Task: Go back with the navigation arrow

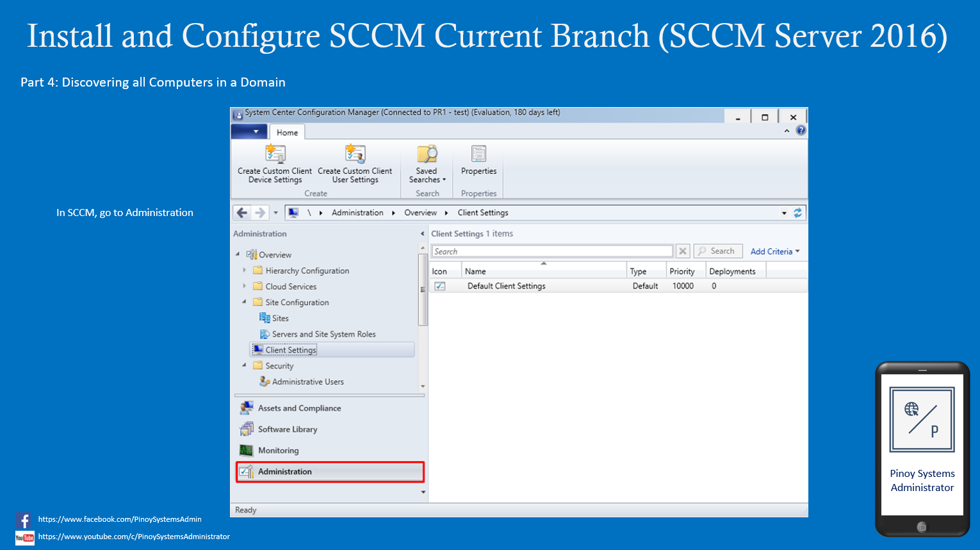Action: (x=241, y=213)
